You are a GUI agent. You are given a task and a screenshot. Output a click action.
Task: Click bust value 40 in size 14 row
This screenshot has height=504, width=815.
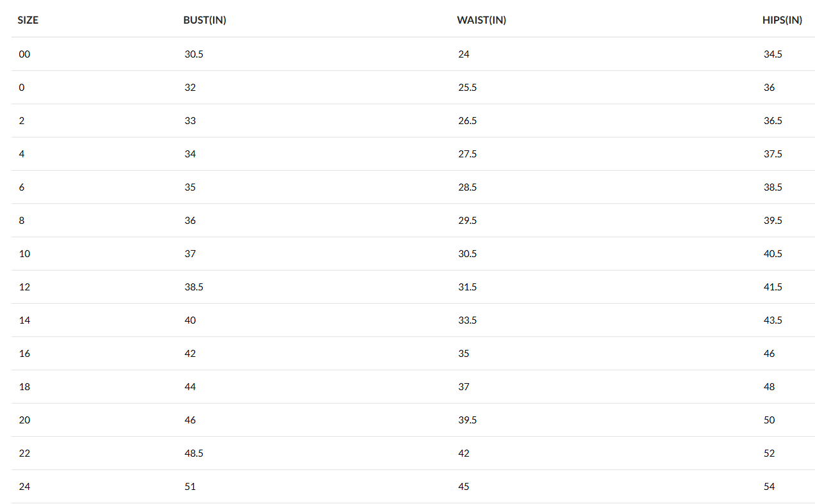pyautogui.click(x=190, y=320)
